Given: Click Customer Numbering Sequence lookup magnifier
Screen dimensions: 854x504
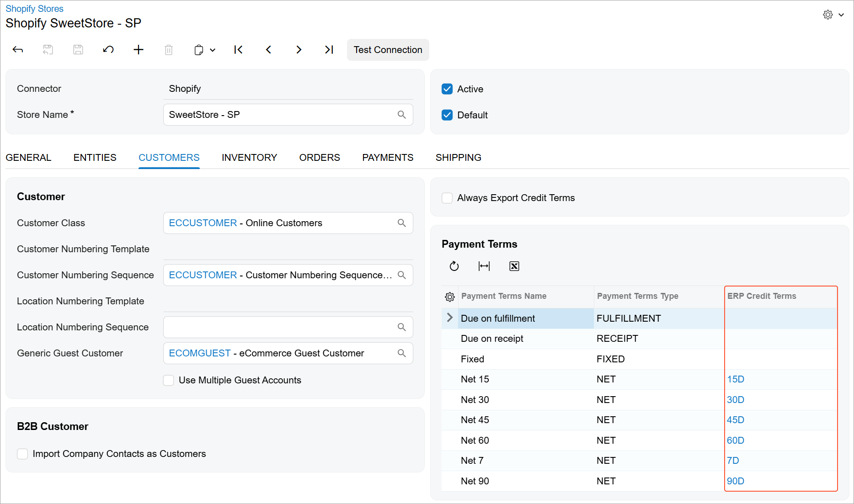Looking at the screenshot, I should tap(402, 275).
